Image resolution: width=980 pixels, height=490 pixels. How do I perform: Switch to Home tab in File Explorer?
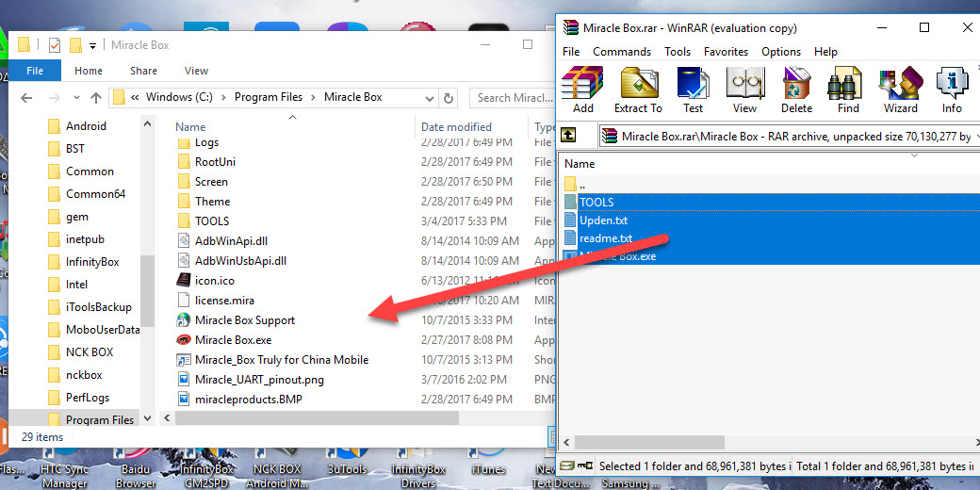click(89, 71)
